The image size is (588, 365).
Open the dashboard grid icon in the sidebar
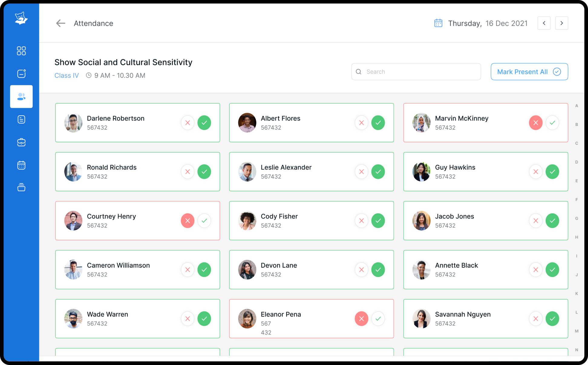[21, 51]
